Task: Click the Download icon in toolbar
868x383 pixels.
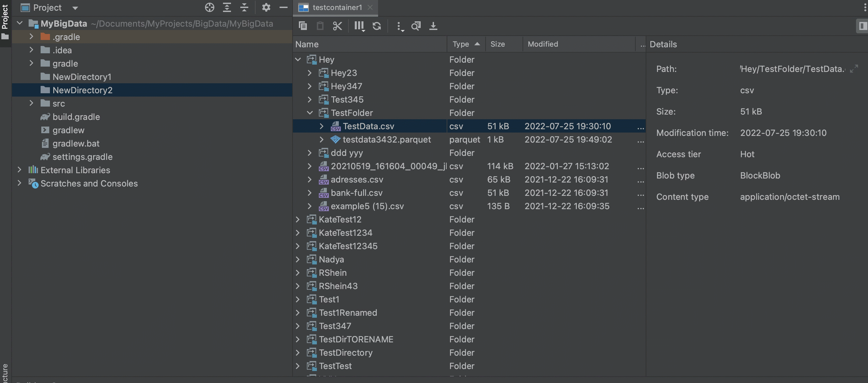Action: click(433, 26)
